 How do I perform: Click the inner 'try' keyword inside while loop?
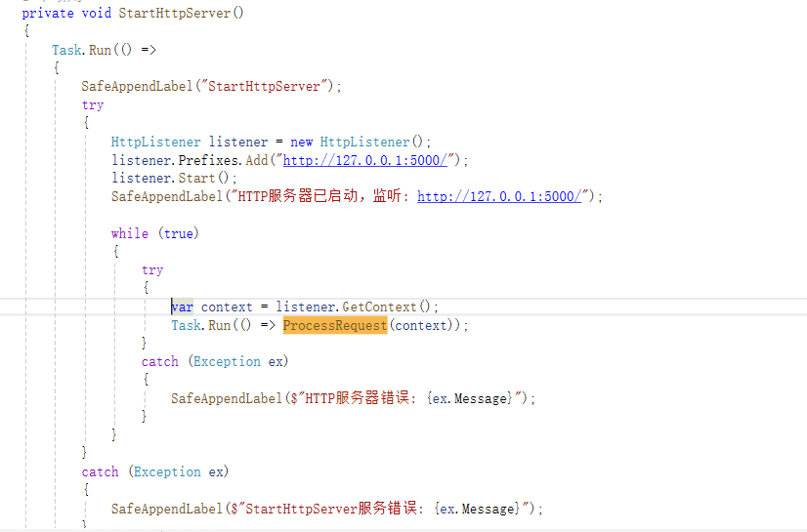[152, 269]
